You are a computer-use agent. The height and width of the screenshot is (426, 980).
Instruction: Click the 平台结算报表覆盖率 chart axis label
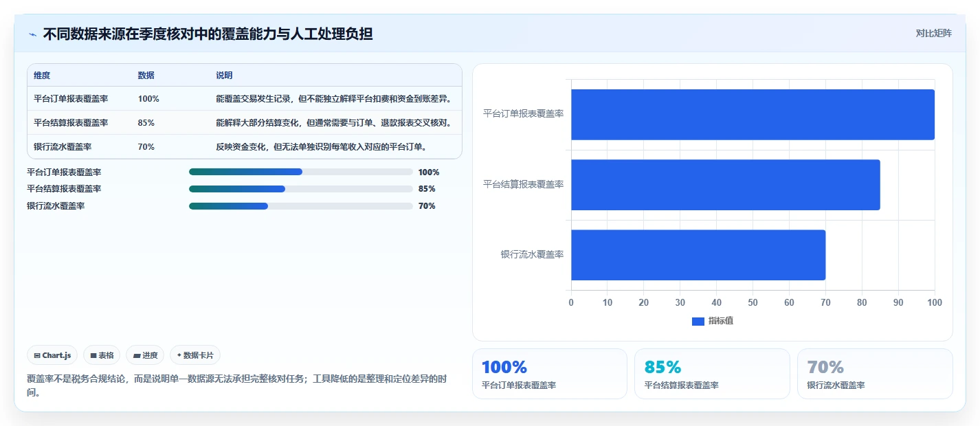524,184
